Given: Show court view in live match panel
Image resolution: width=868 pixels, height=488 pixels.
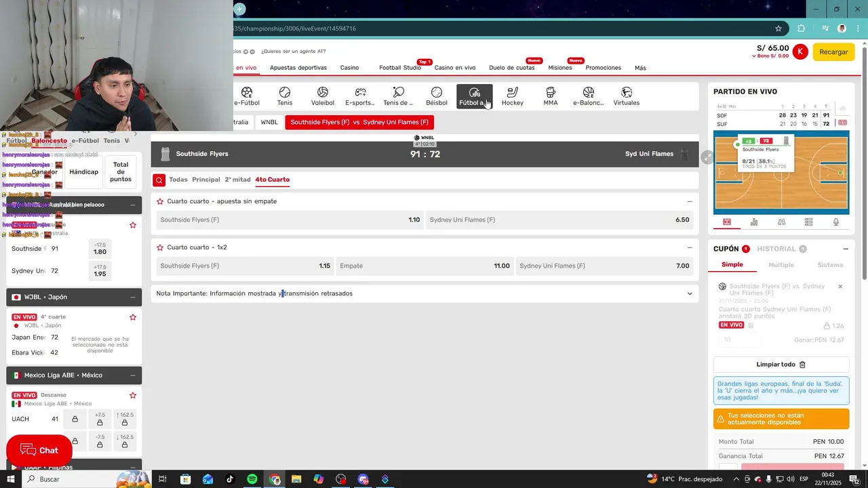Looking at the screenshot, I should [727, 222].
